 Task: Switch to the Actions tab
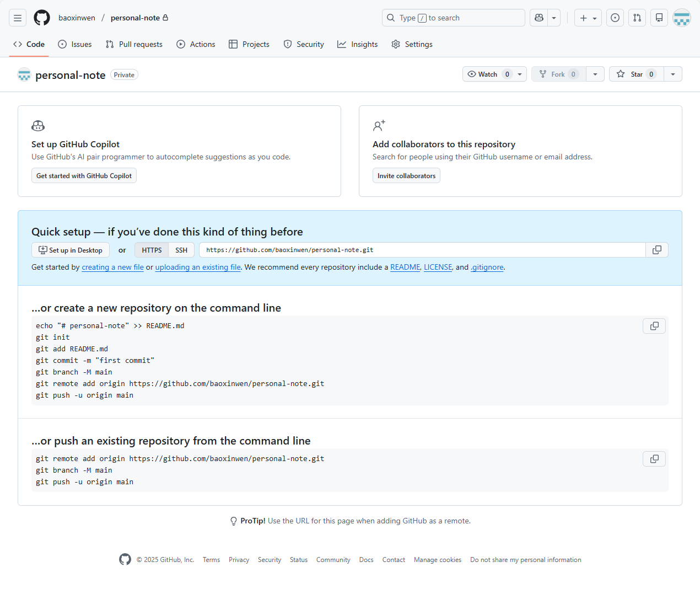click(x=196, y=44)
